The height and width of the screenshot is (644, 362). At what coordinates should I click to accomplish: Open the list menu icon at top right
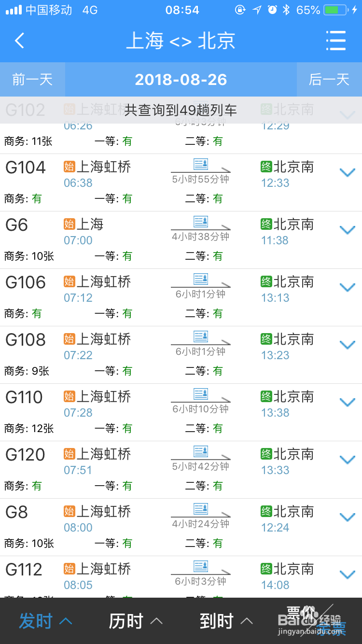tap(335, 41)
